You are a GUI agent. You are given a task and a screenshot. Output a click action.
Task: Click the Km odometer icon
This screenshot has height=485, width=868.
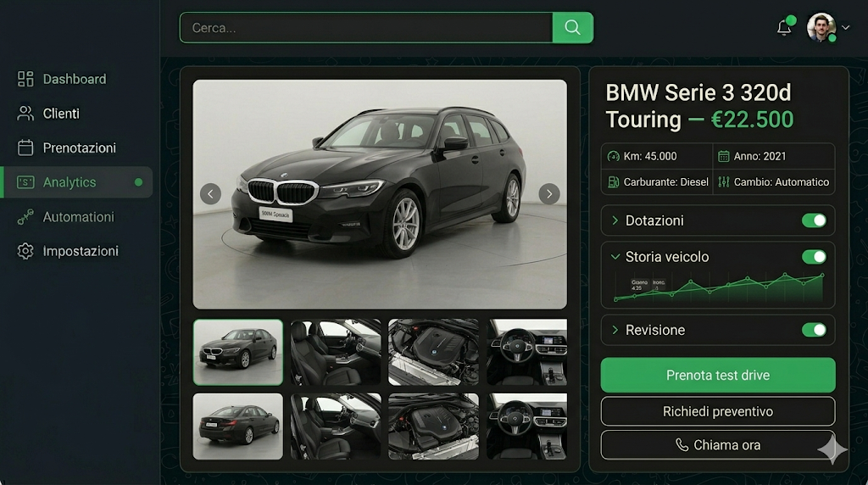point(614,157)
